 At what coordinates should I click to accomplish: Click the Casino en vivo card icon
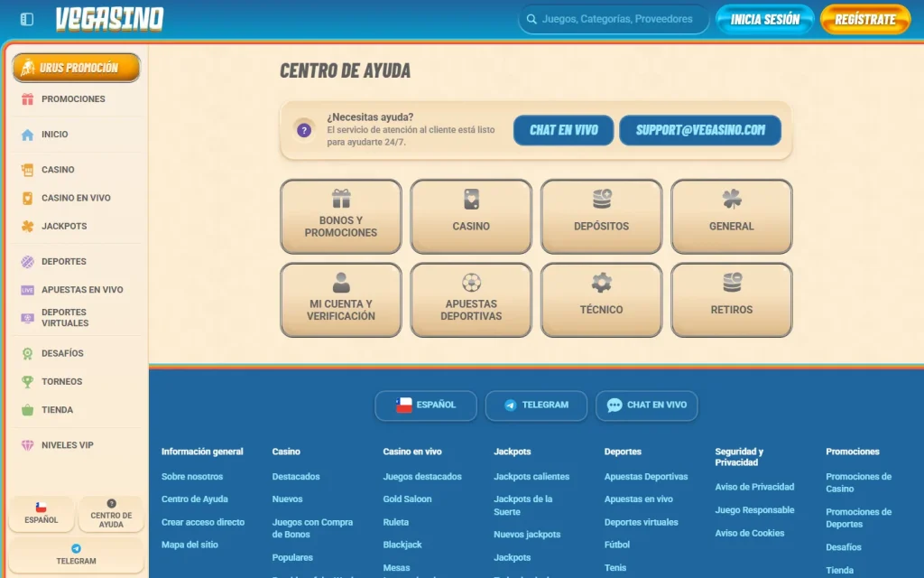[27, 198]
